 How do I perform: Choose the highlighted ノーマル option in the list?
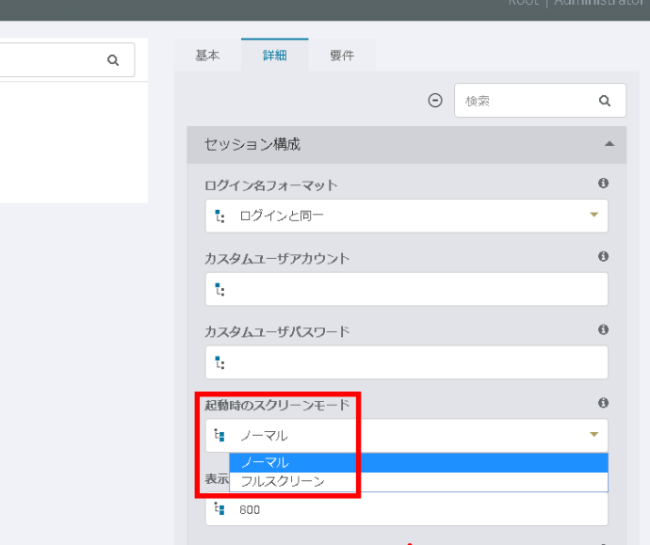coord(265,462)
